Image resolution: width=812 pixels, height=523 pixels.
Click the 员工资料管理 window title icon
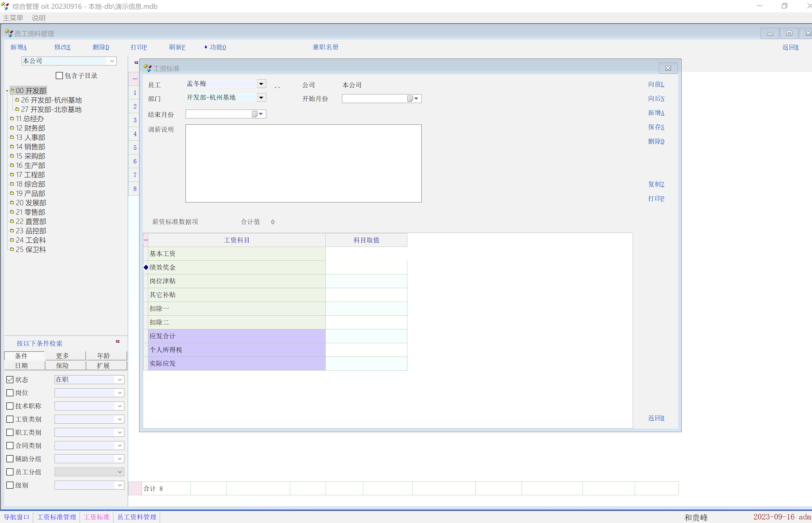(x=9, y=33)
